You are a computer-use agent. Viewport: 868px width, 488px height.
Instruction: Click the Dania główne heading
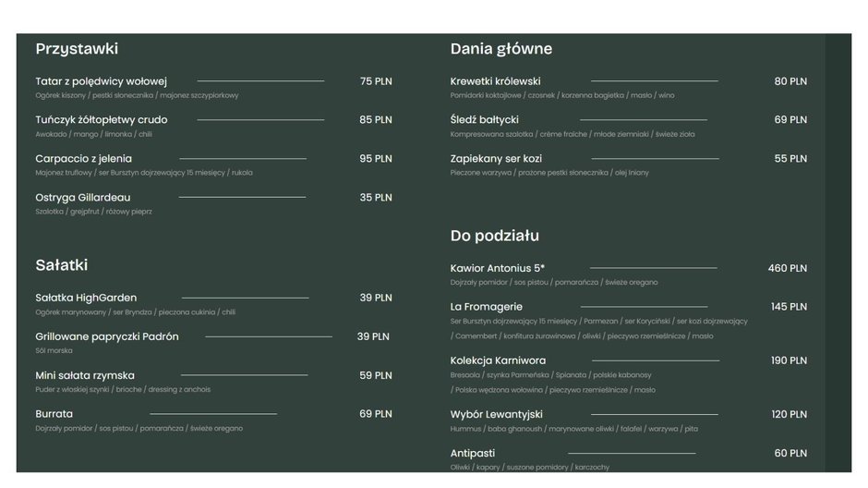coord(501,49)
